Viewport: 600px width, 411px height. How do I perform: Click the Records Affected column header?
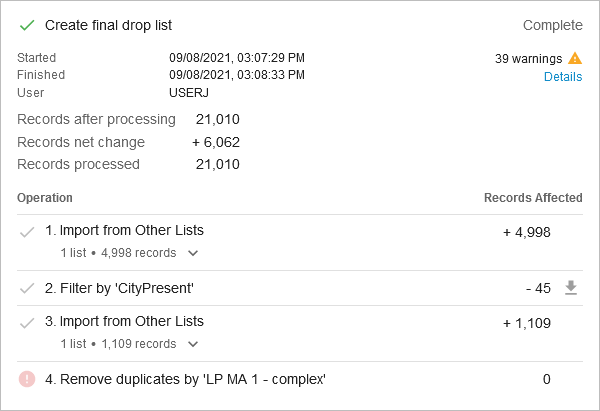point(533,198)
